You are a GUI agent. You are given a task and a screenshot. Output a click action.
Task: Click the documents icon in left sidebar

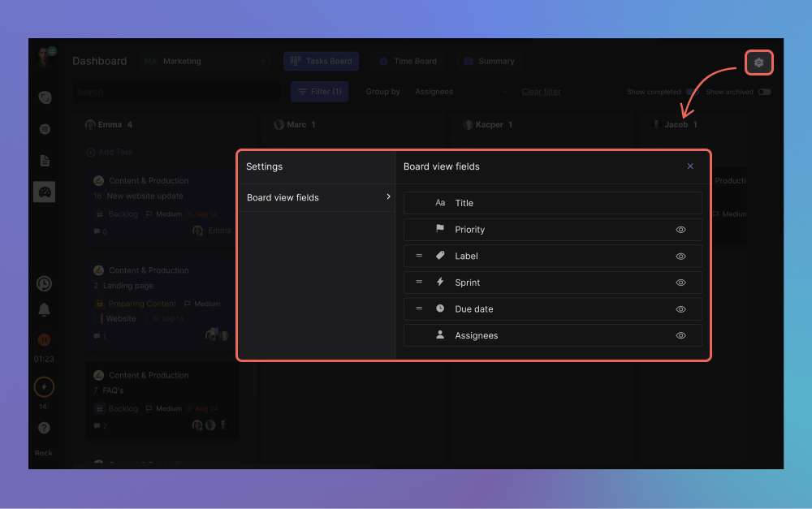tap(45, 161)
